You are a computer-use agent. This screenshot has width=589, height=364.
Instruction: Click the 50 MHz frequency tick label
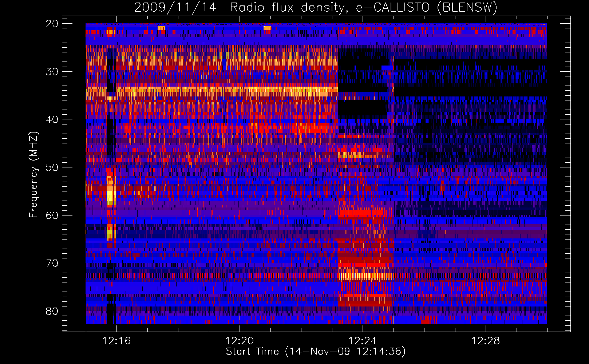tap(52, 167)
